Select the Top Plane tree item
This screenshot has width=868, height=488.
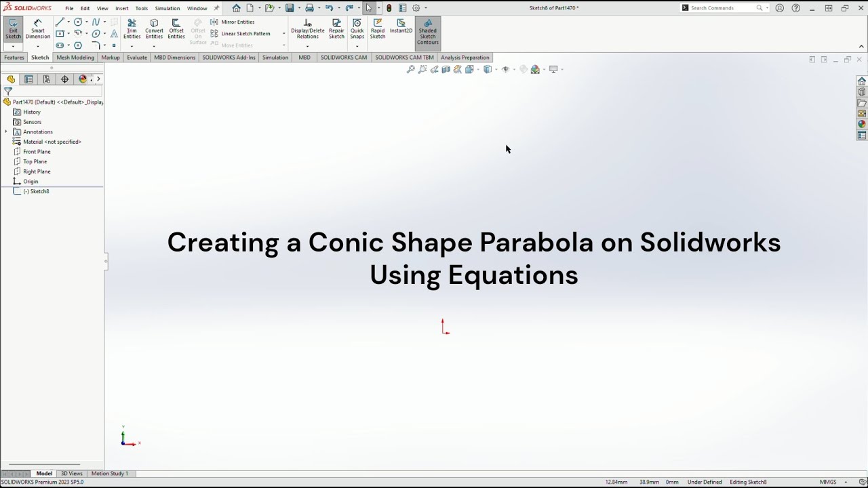35,161
